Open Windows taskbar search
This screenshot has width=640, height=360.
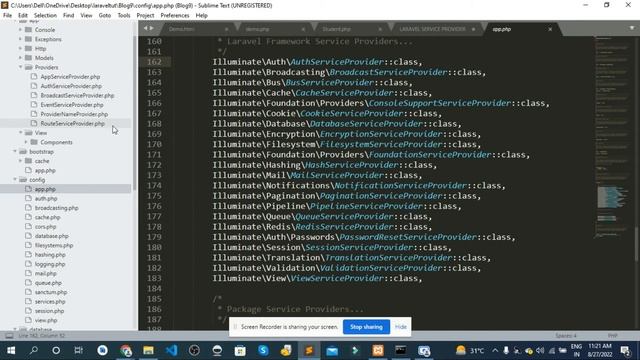pos(33,350)
